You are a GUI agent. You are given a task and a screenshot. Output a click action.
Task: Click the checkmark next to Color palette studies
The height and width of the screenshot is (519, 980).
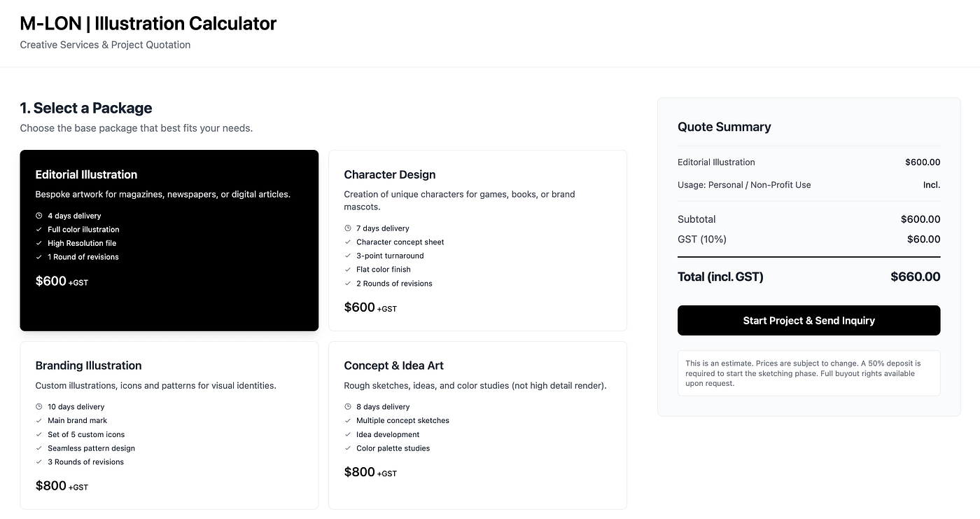pyautogui.click(x=348, y=448)
